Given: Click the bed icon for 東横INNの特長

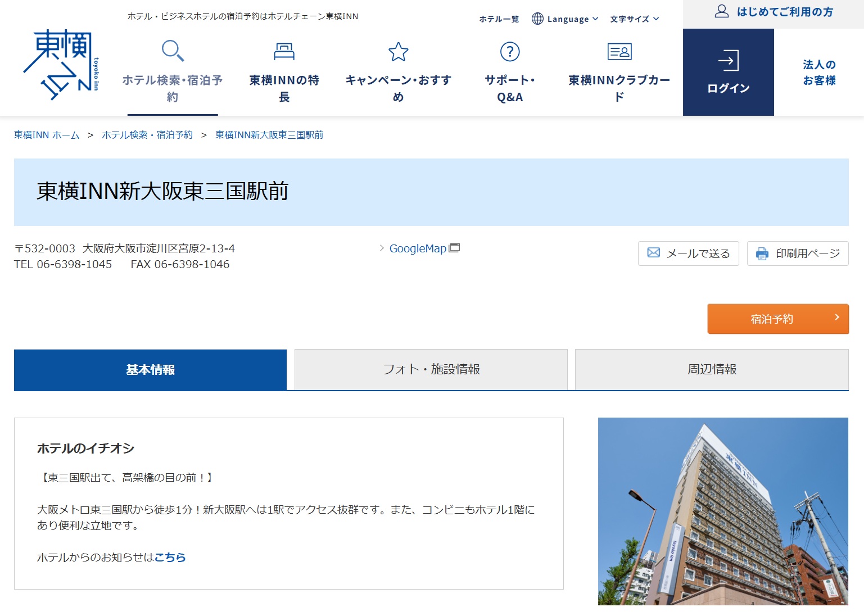Looking at the screenshot, I should pos(284,51).
